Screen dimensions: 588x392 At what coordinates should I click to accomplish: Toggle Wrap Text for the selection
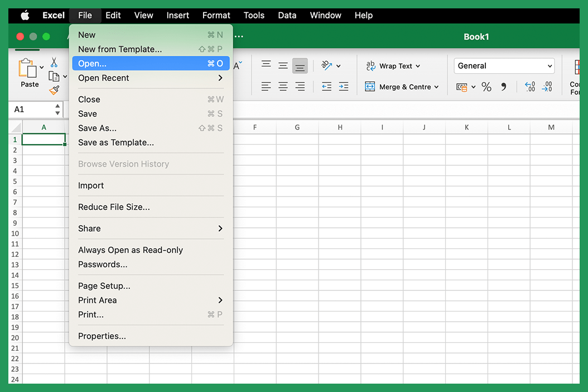[392, 66]
